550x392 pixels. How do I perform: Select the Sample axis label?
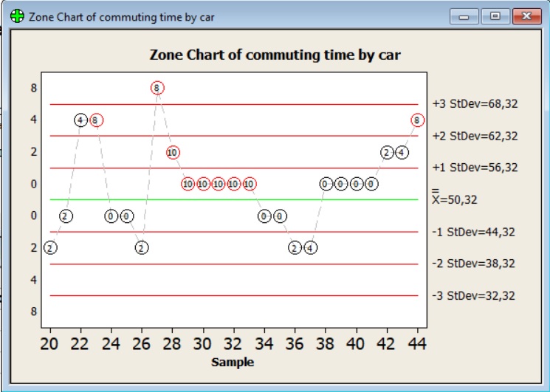[232, 362]
